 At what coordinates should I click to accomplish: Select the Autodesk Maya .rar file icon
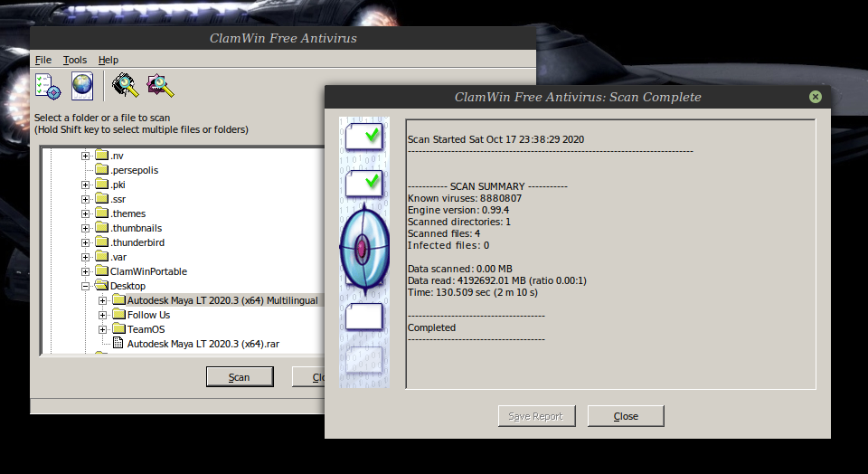[118, 343]
